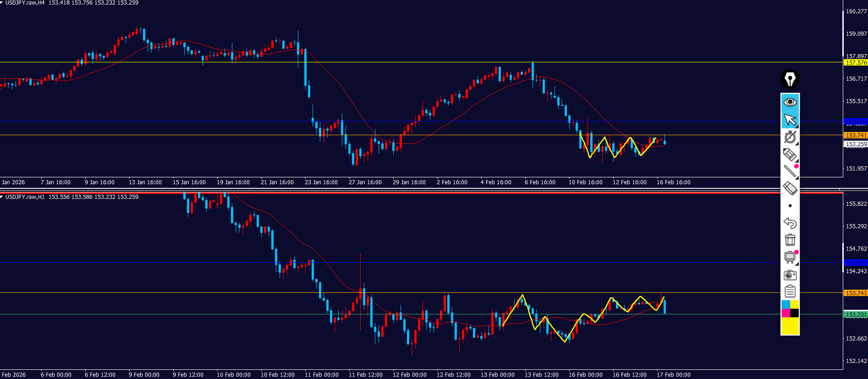Pick the cyan color swatch
The width and height of the screenshot is (868, 379).
786,305
